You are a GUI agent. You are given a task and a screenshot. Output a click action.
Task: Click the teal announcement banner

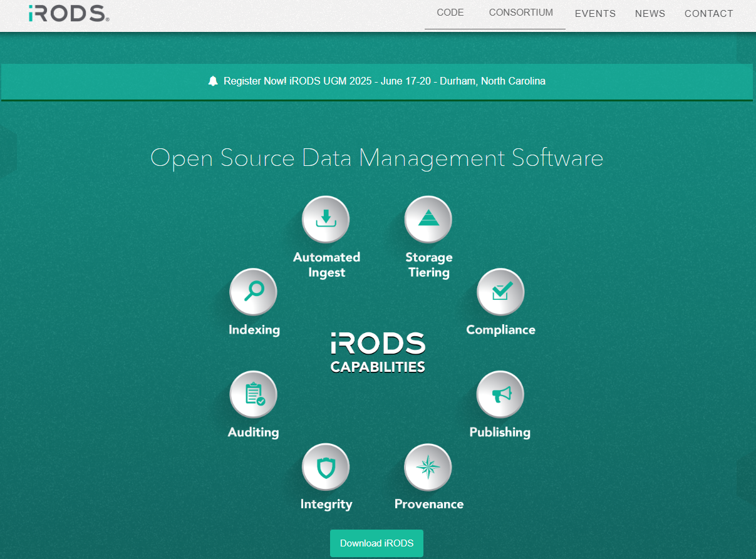click(376, 82)
